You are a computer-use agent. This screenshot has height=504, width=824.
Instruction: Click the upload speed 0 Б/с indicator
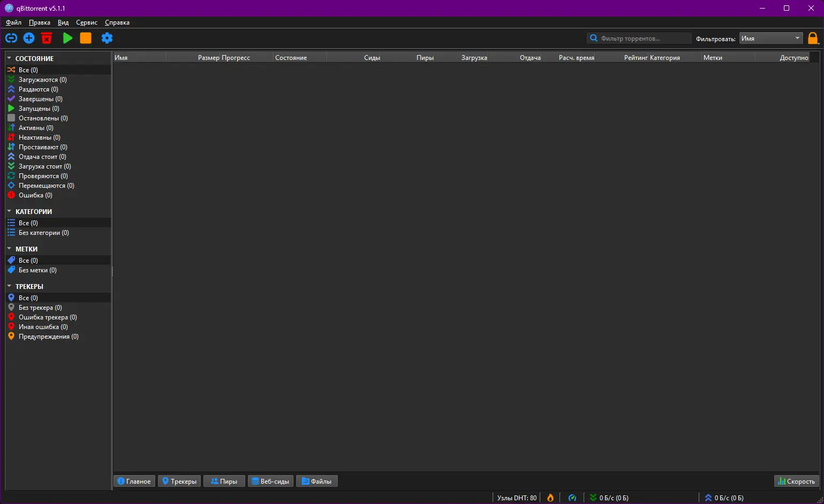pos(724,498)
